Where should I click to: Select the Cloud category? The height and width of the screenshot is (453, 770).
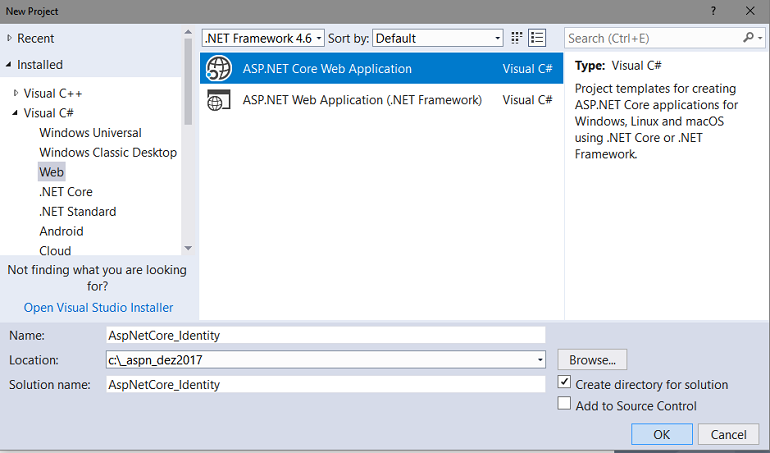(55, 250)
